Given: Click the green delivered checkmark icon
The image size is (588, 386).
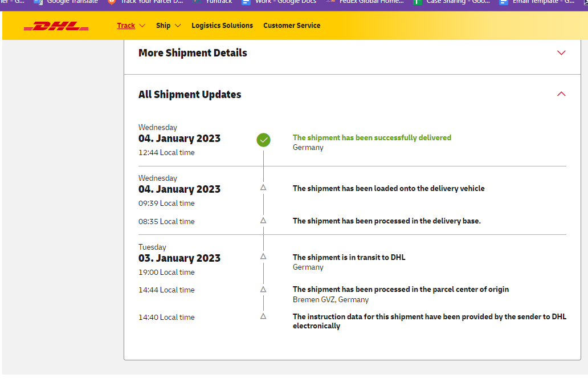Looking at the screenshot, I should tap(263, 140).
